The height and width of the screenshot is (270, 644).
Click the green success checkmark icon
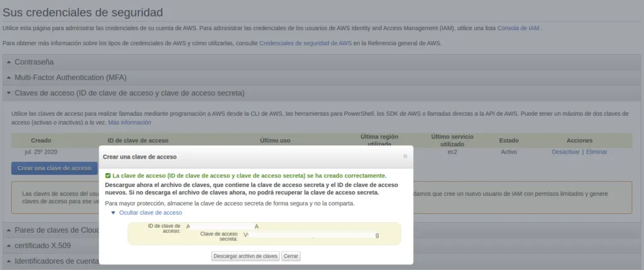108,176
